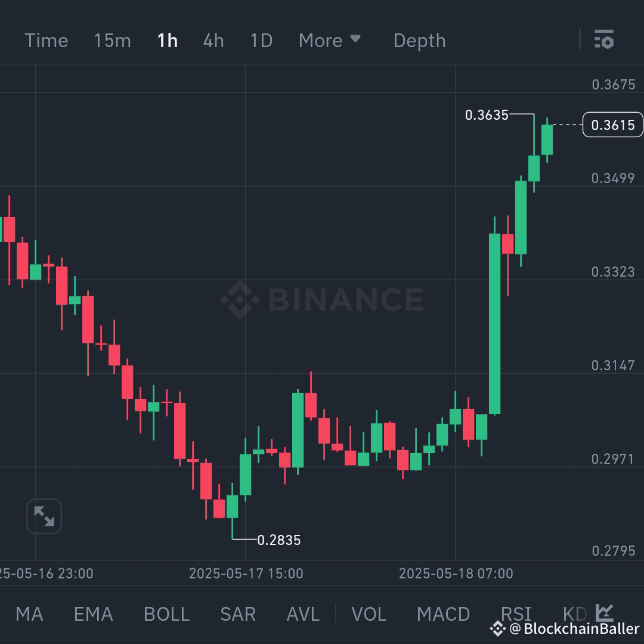Click the 0.3615 current price label
This screenshot has width=644, height=644.
[613, 125]
